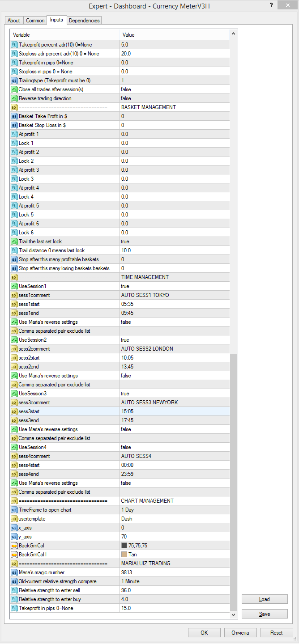Viewport: 299px width, 644px height.
Task: Click the integer icon beside x_axis
Action: [x=14, y=528]
